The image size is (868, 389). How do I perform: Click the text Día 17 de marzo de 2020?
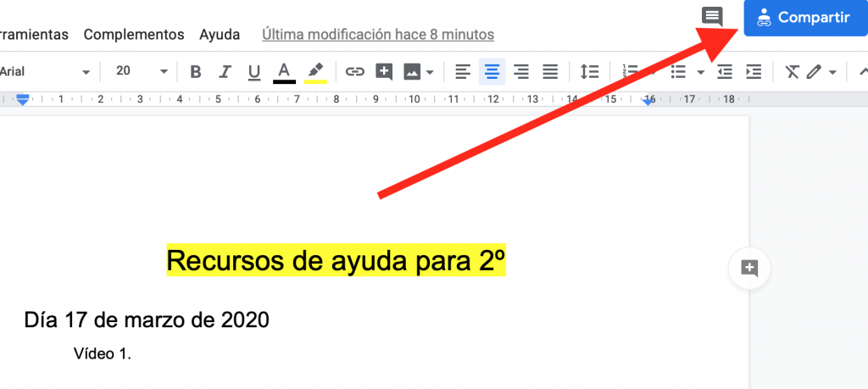tap(147, 320)
